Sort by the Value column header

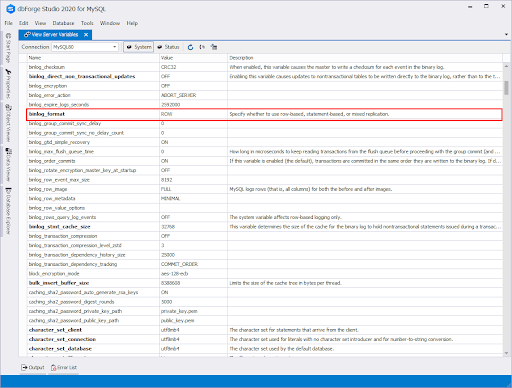193,58
